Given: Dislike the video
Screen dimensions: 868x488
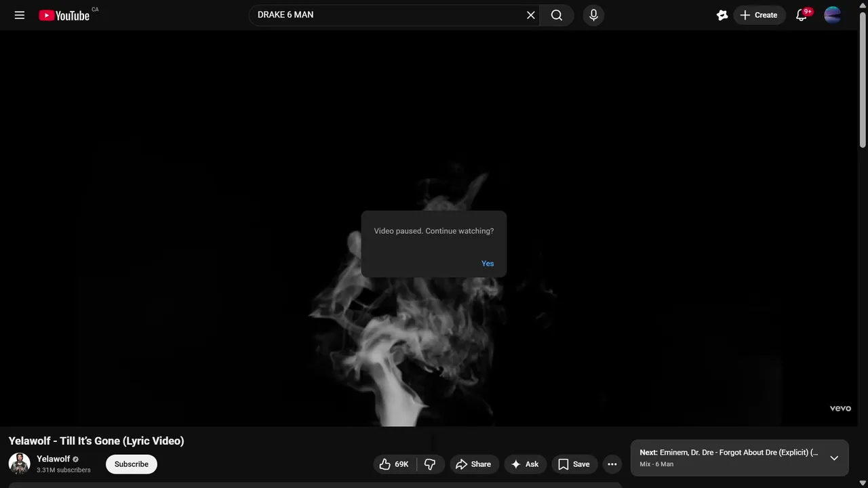Looking at the screenshot, I should tap(430, 464).
